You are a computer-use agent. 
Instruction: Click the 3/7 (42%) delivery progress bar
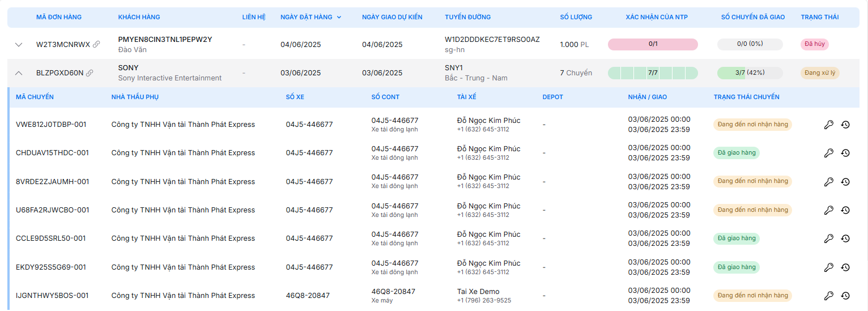(750, 73)
